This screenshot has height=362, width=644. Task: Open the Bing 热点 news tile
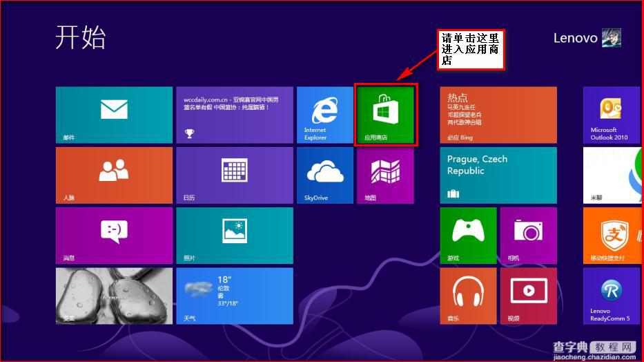[x=498, y=115]
